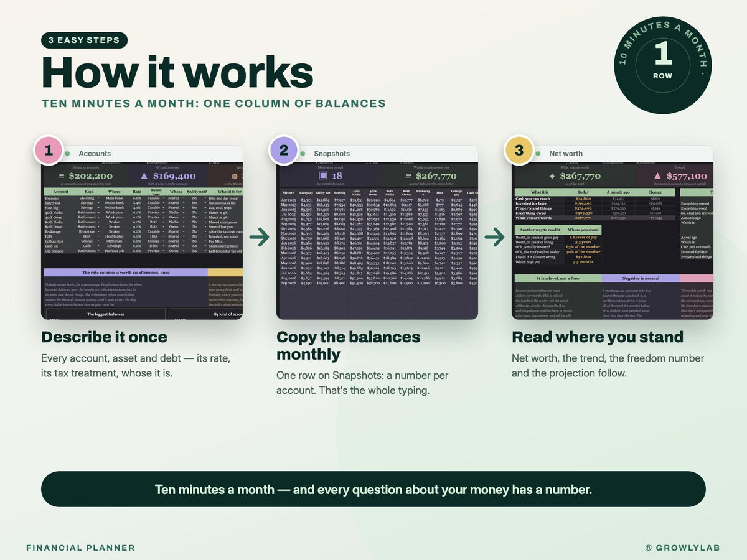
Task: Click the pink triangle icon beside $577,100
Action: coord(657,176)
